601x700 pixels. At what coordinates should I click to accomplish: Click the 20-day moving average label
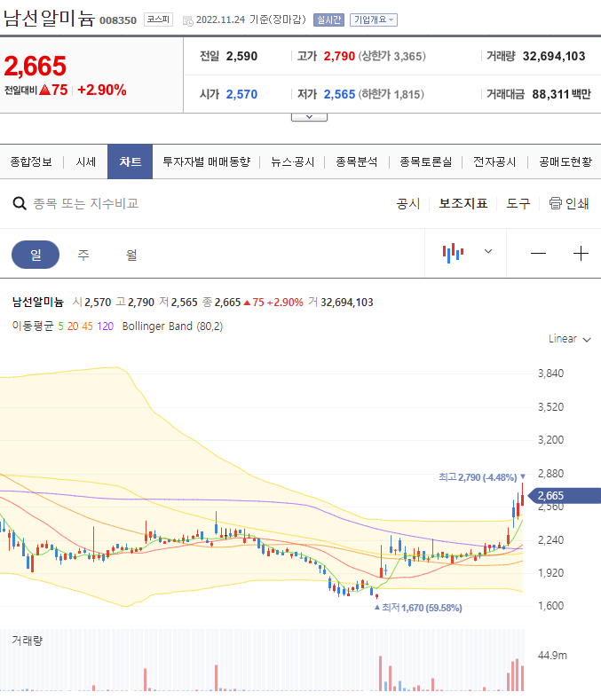(73, 326)
